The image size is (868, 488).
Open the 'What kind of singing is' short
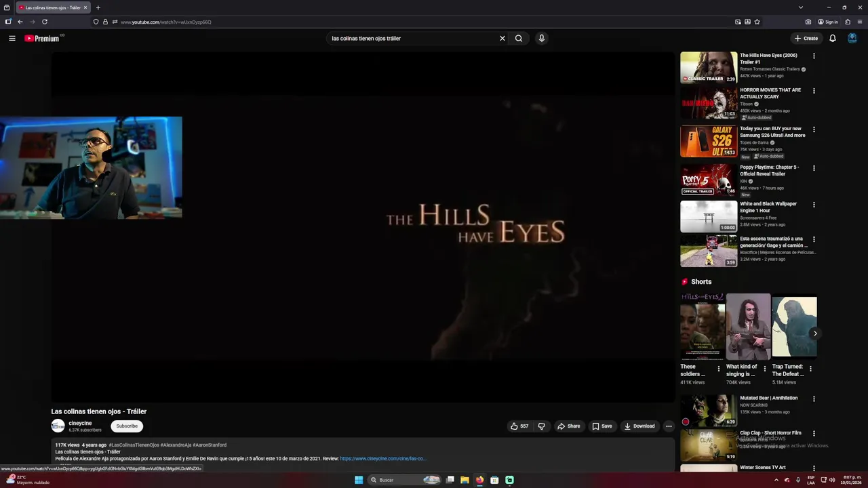(748, 326)
